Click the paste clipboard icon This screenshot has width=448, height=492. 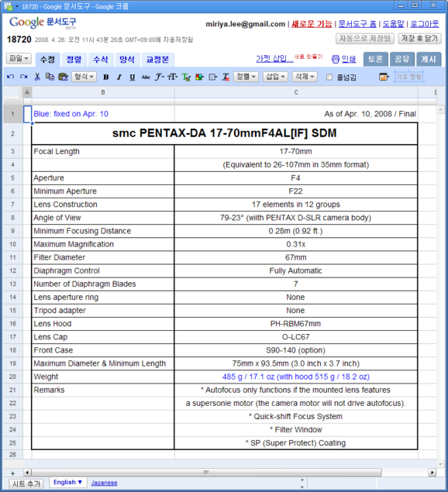click(63, 77)
